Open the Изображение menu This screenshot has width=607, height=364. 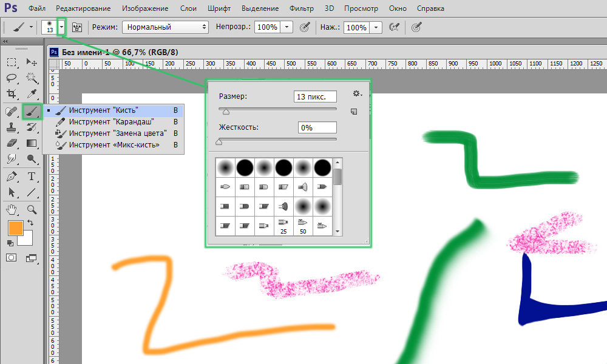pyautogui.click(x=145, y=8)
